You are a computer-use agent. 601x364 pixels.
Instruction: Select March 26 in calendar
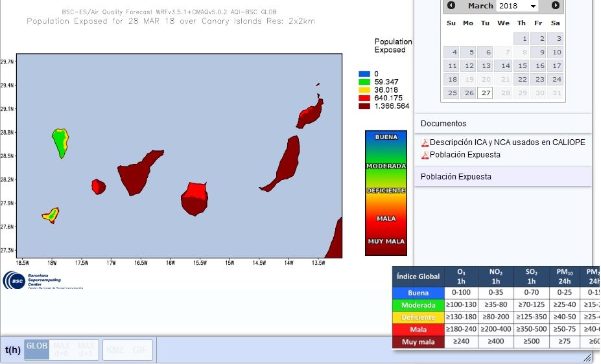coord(468,93)
